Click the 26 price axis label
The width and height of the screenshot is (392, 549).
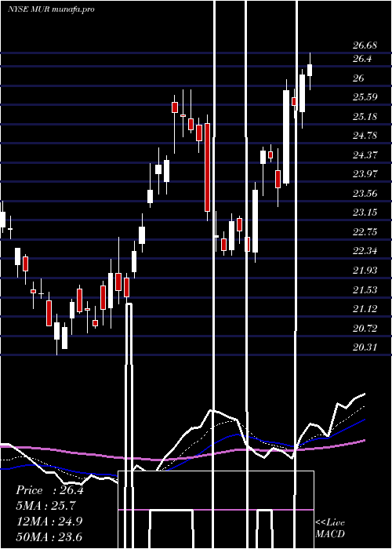(x=358, y=78)
